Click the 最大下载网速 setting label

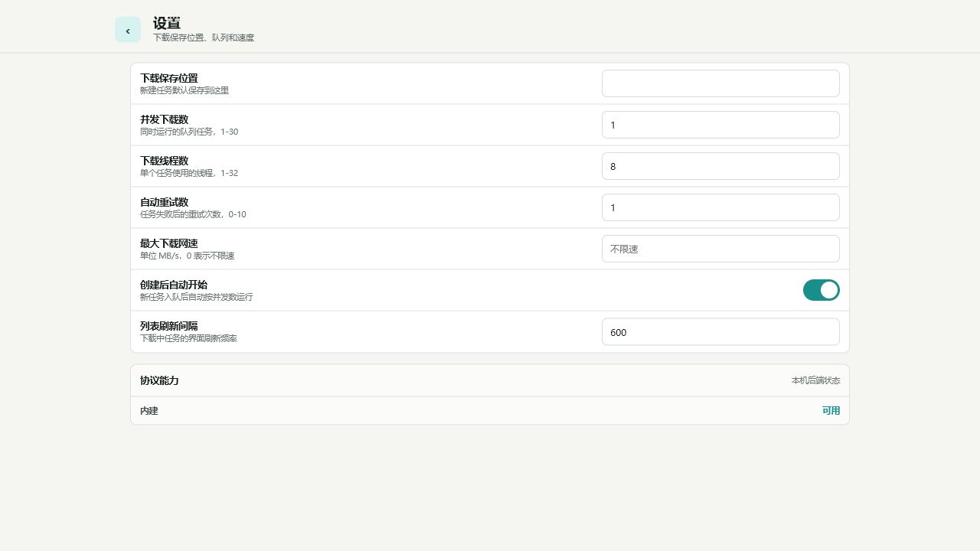[168, 243]
